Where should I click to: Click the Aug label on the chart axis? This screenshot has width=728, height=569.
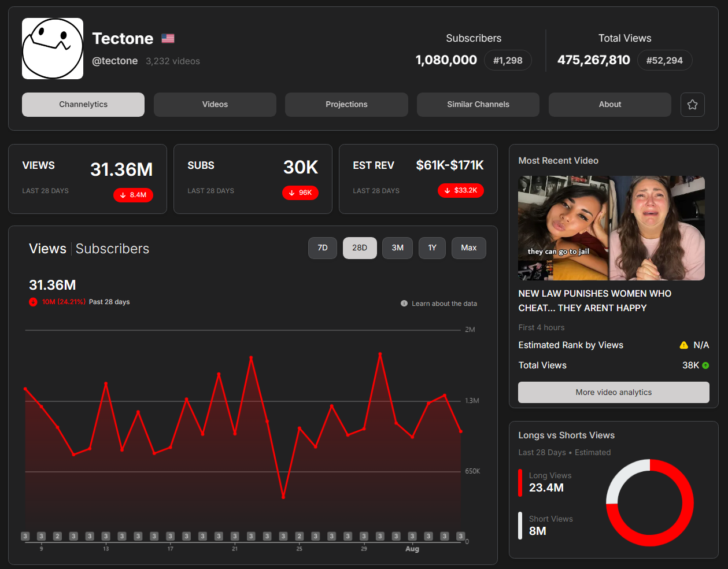pos(412,549)
